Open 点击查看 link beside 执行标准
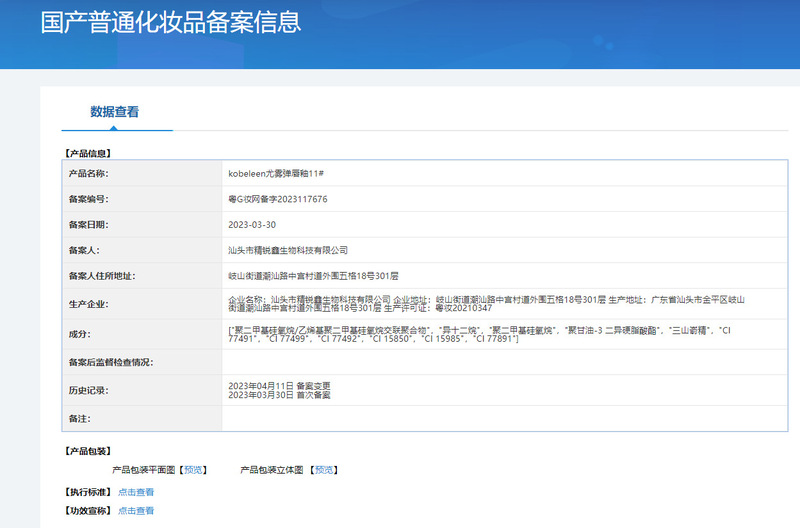 [x=136, y=492]
